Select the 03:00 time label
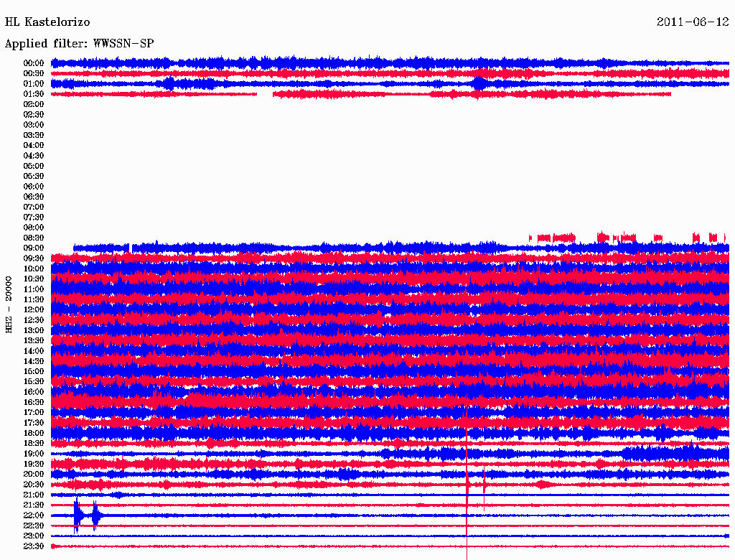 tap(34, 125)
